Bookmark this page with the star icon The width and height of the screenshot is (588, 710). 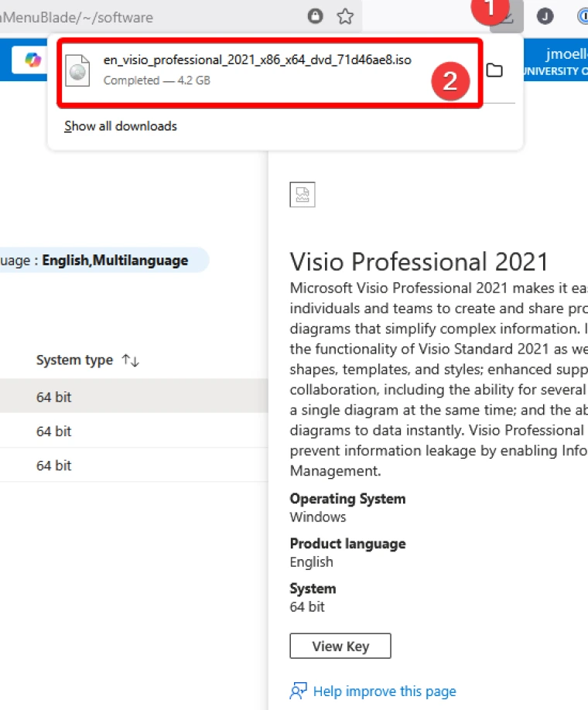tap(345, 16)
